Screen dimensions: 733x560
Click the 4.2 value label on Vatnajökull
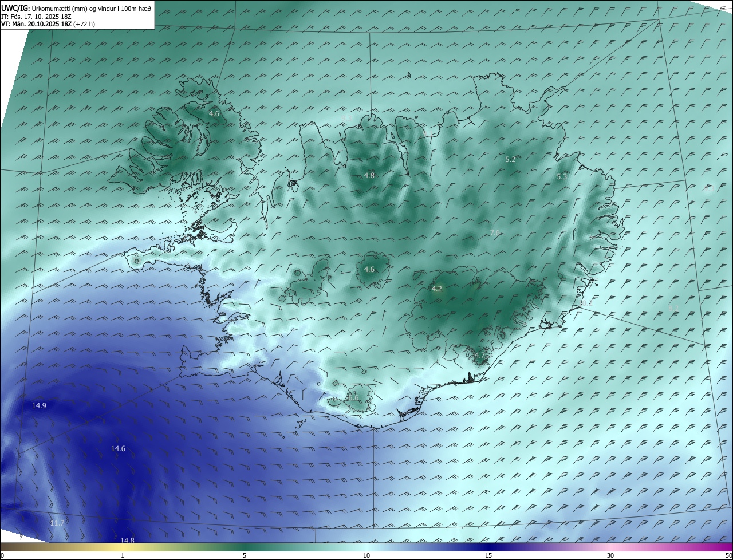(x=437, y=289)
